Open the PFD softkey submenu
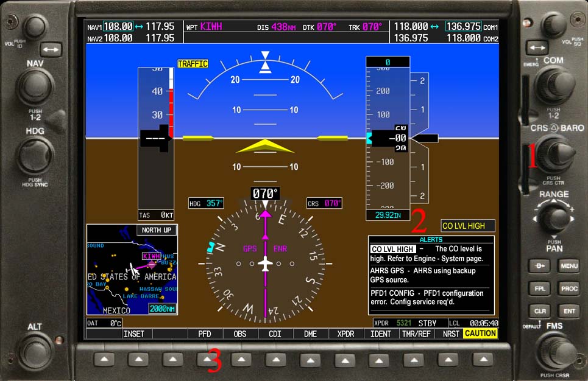Screen dimensions: 588x381 click(204, 334)
